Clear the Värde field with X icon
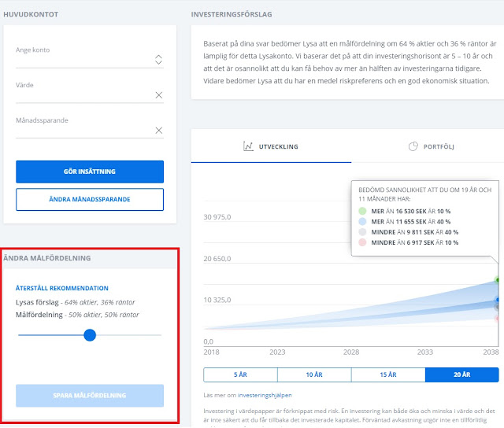 [159, 95]
